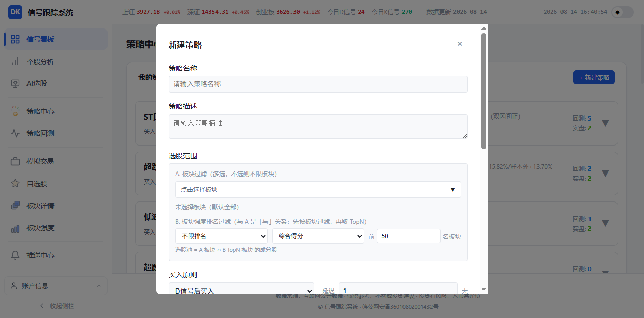This screenshot has height=318, width=644.
Task: Toggle the dark mode theme switch
Action: tap(623, 12)
